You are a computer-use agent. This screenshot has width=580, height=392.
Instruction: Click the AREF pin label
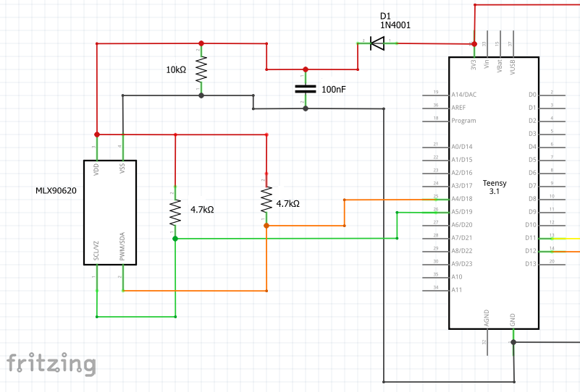point(458,108)
